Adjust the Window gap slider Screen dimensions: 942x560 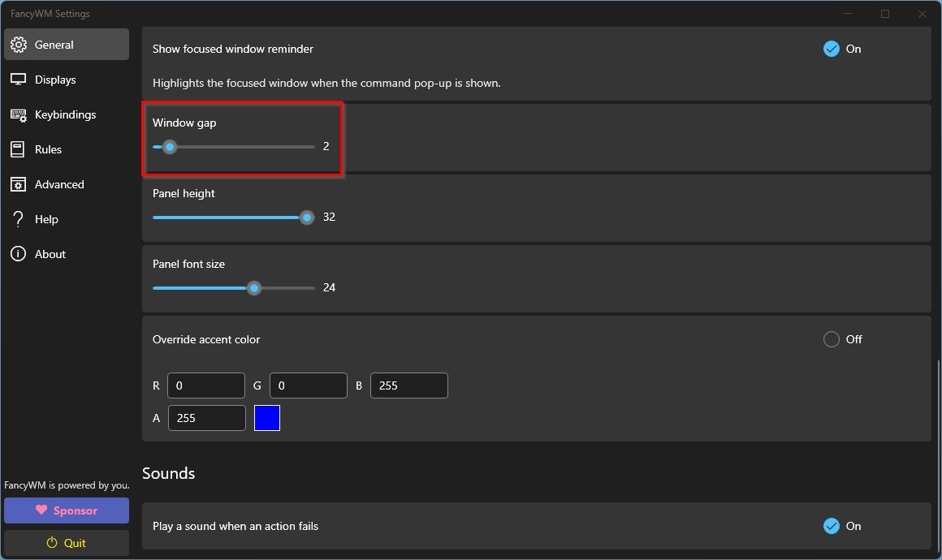point(170,147)
